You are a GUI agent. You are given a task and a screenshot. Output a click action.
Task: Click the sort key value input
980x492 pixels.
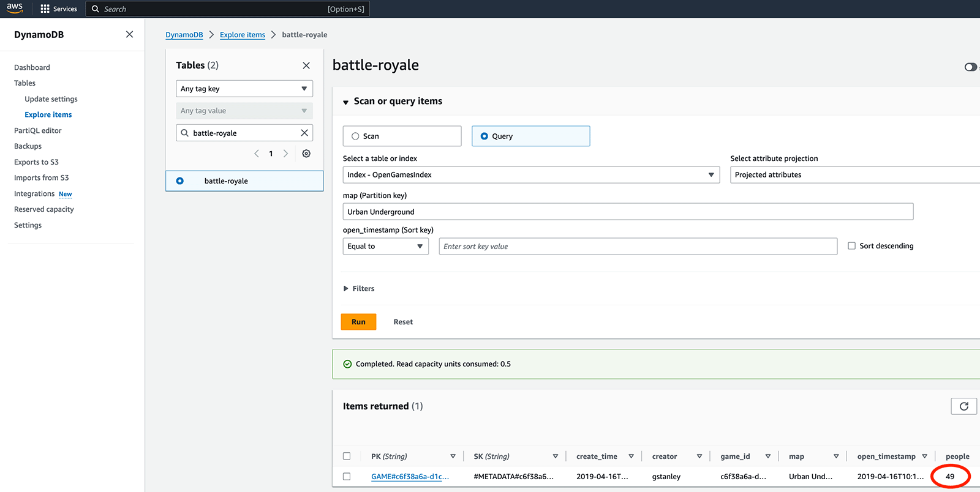click(x=638, y=247)
